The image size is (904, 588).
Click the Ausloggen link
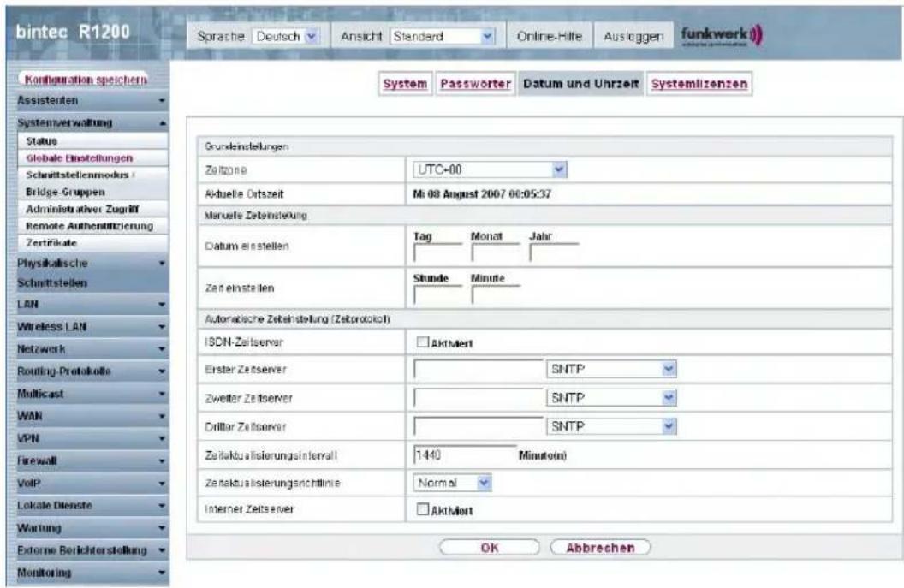click(633, 36)
